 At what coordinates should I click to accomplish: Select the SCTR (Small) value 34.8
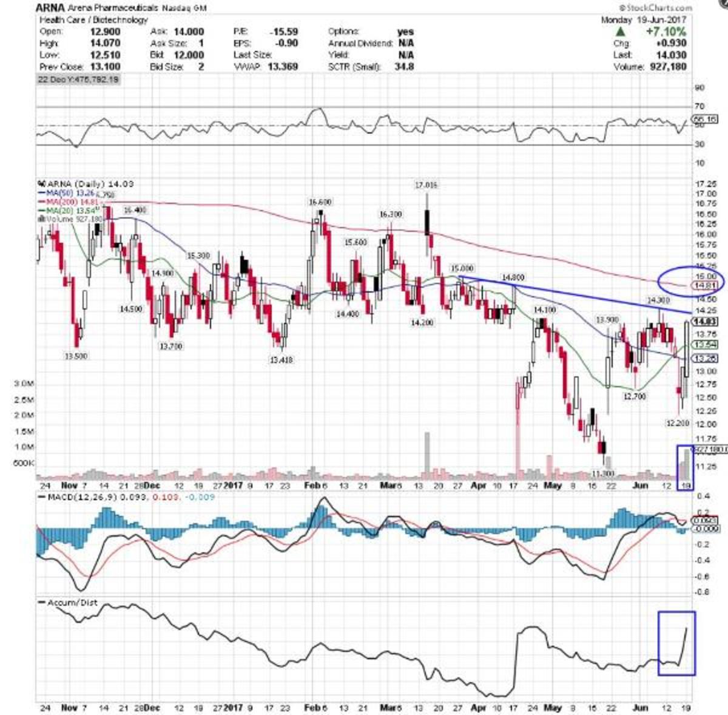[x=403, y=66]
